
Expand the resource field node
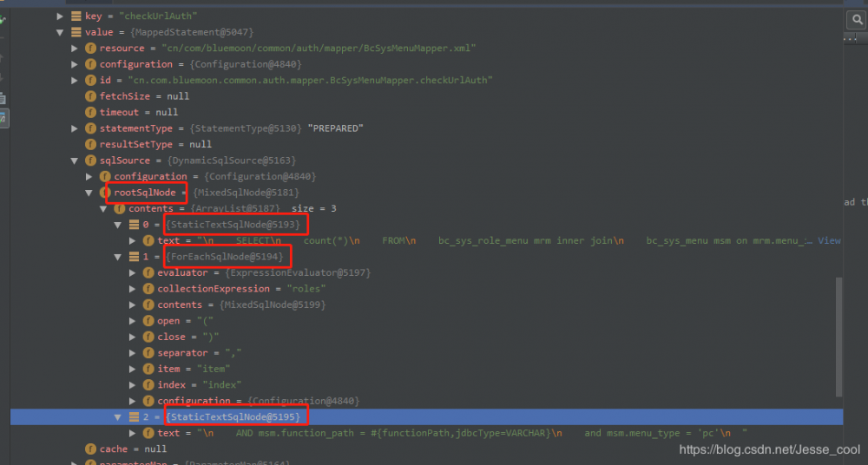coord(75,49)
